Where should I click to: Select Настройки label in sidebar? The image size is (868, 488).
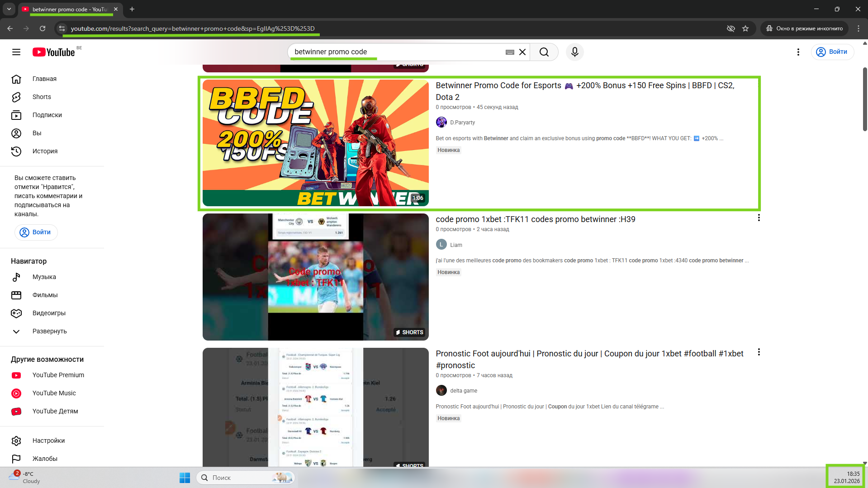coord(48,441)
